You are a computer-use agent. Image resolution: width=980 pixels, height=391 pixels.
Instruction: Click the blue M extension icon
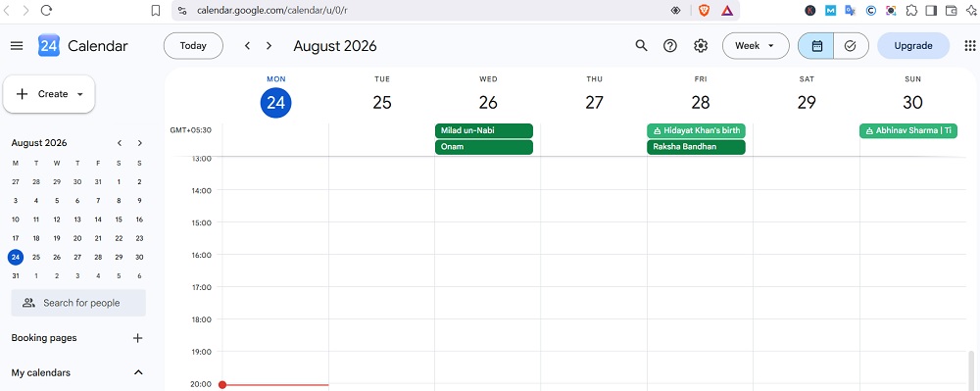click(x=830, y=10)
